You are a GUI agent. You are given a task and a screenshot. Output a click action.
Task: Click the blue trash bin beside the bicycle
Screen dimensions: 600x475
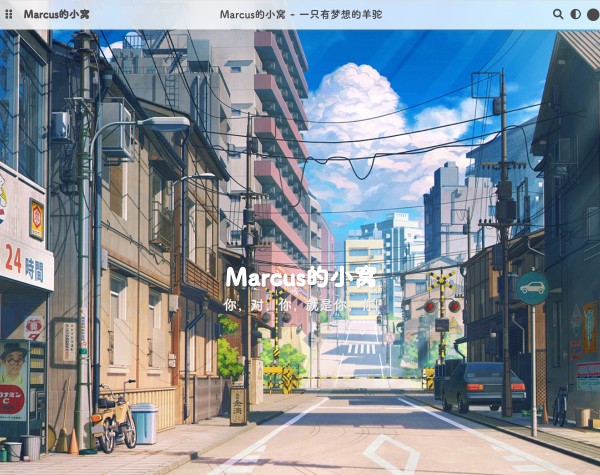(x=144, y=423)
